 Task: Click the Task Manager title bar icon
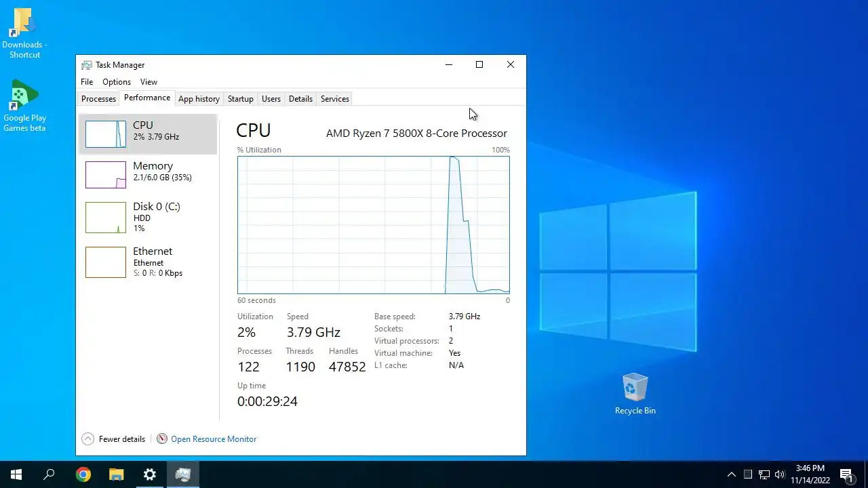(87, 65)
